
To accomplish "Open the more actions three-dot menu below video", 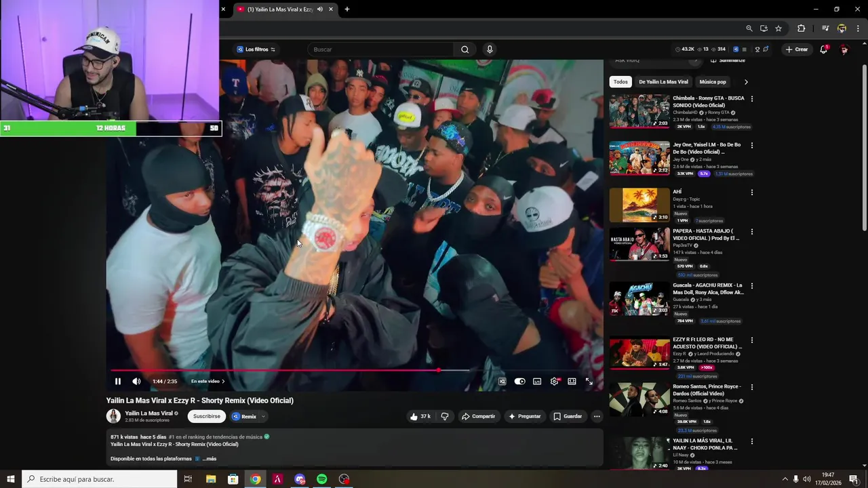I will pyautogui.click(x=597, y=416).
